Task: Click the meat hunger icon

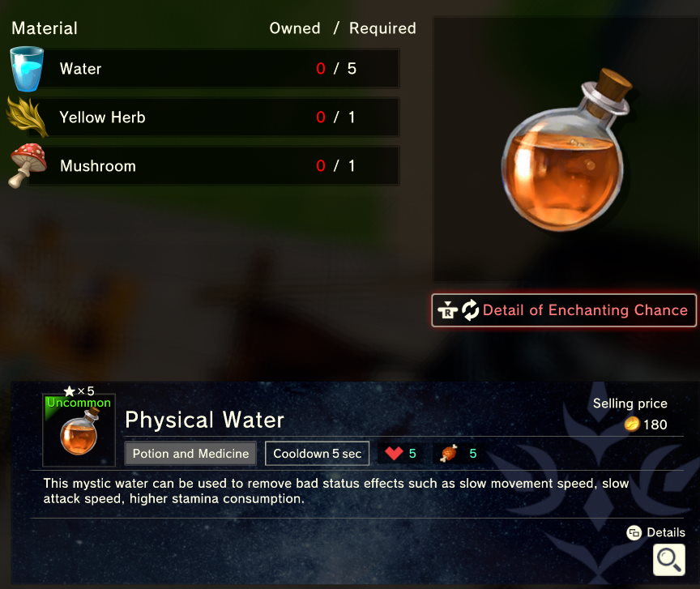Action: point(449,453)
